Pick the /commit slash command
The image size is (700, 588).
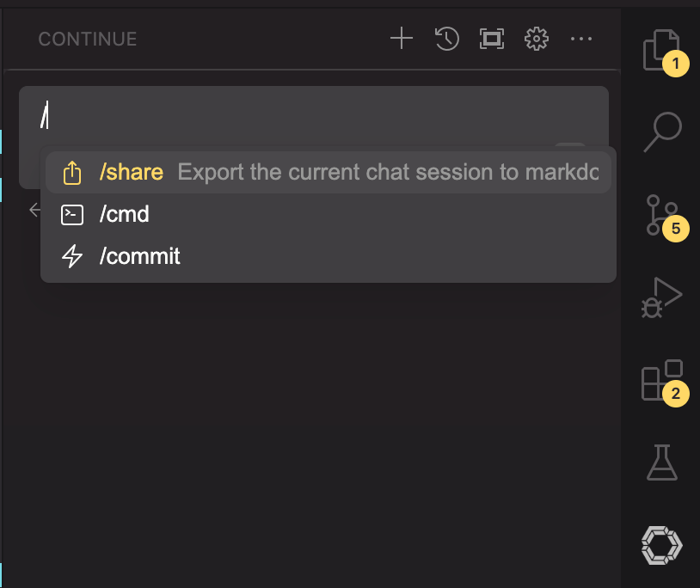tap(140, 256)
